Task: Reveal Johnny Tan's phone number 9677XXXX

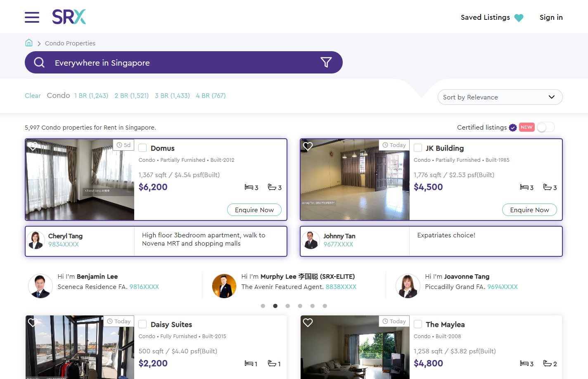Action: (x=338, y=244)
